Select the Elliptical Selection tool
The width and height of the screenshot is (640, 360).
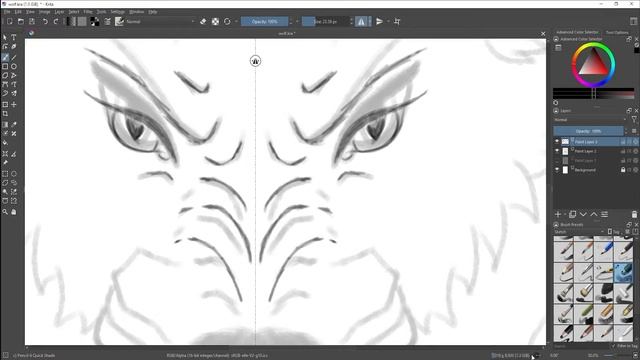click(14, 174)
